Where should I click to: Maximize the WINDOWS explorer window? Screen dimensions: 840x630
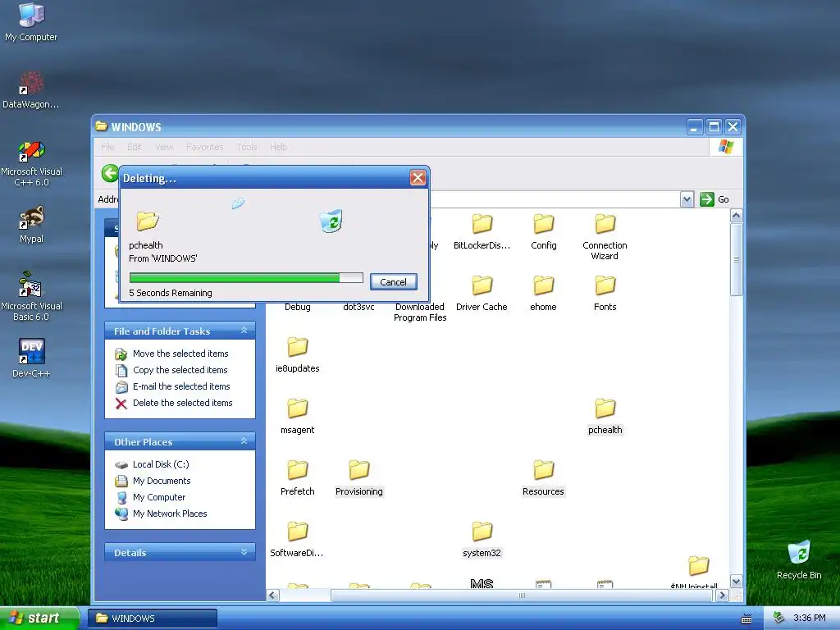pyautogui.click(x=714, y=127)
